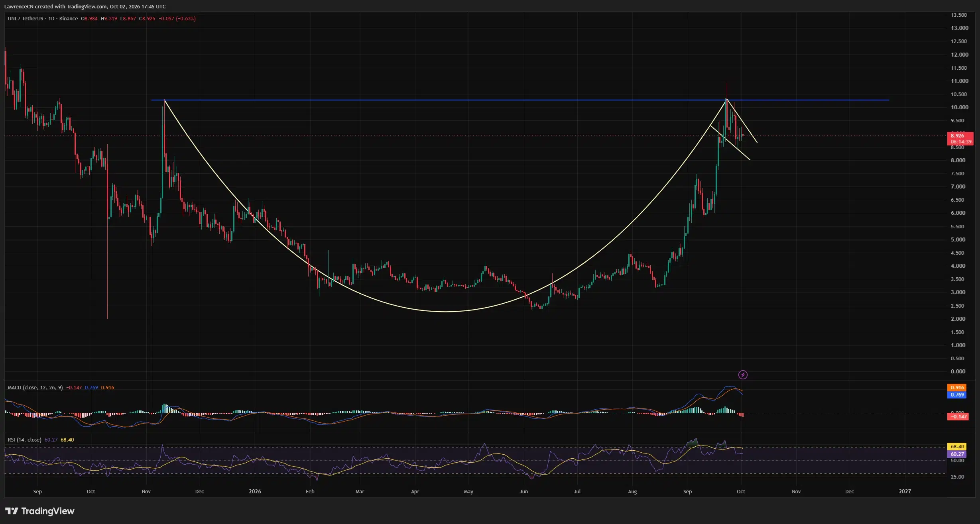Click the 0.000 price axis label
The height and width of the screenshot is (524, 980).
pyautogui.click(x=958, y=371)
